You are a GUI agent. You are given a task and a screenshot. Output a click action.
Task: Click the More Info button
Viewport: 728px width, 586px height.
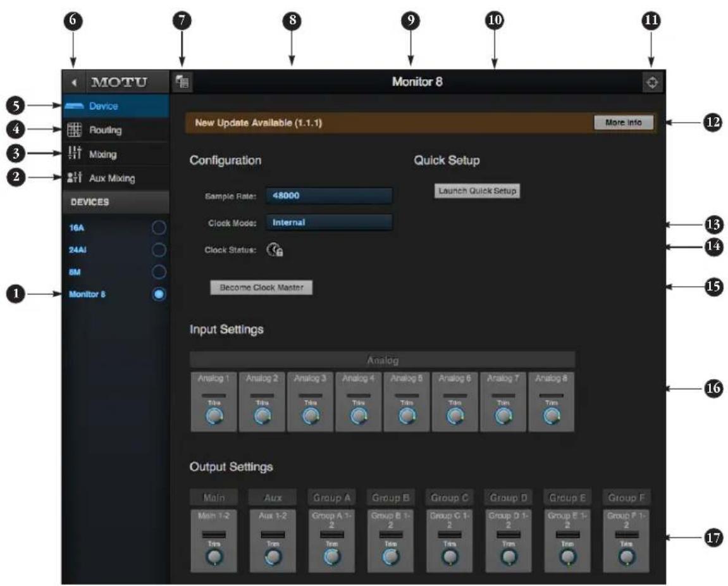624,123
